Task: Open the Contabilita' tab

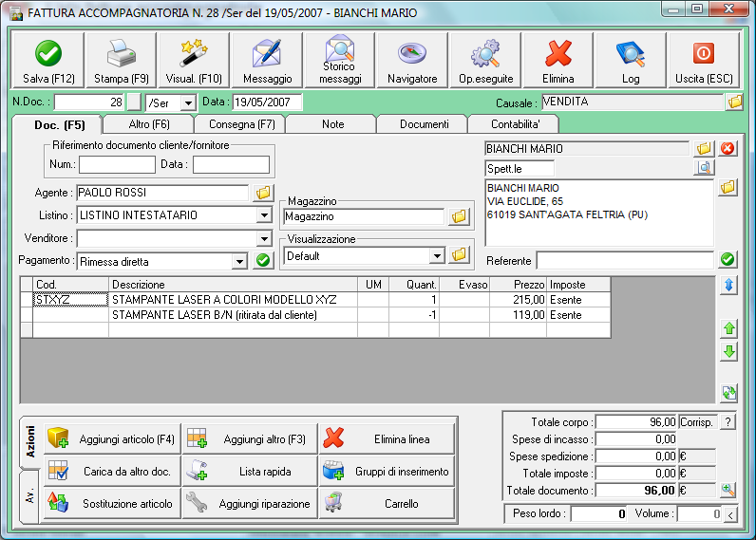Action: (514, 124)
